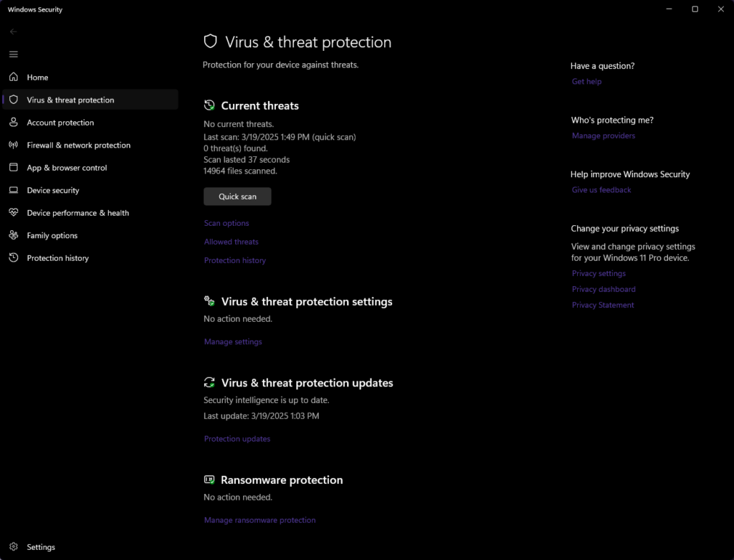
Task: Click Manage ransomware protection link
Action: 259,521
